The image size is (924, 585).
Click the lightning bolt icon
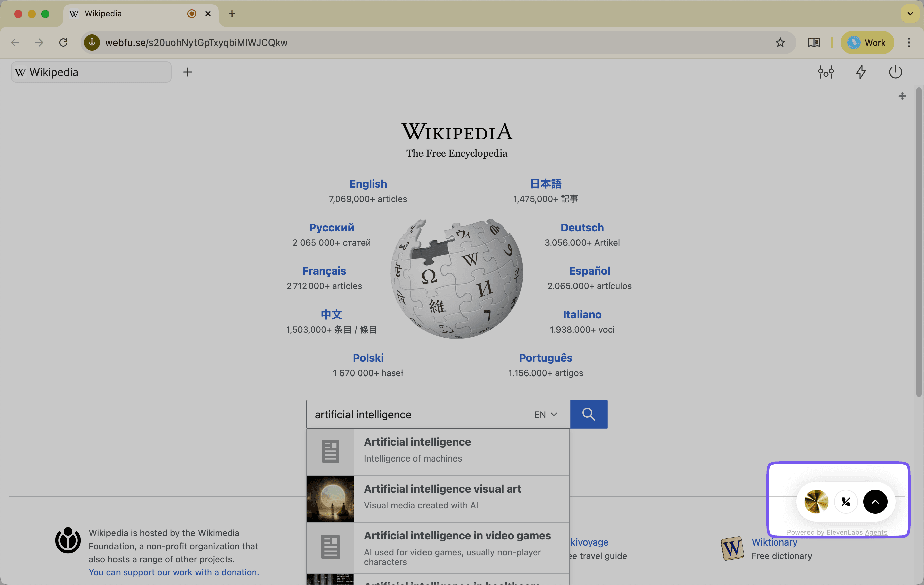pyautogui.click(x=861, y=72)
